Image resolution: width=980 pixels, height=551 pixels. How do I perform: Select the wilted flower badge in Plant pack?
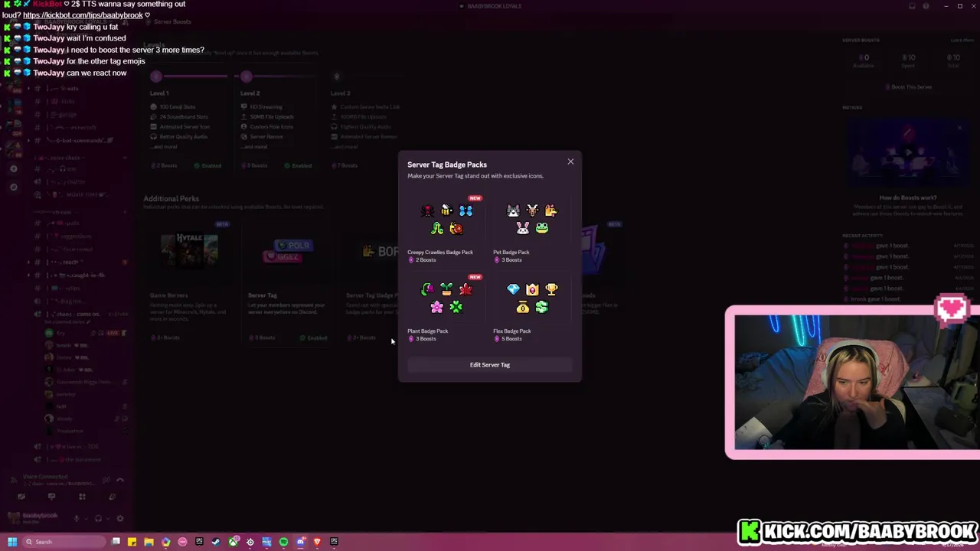(427, 289)
